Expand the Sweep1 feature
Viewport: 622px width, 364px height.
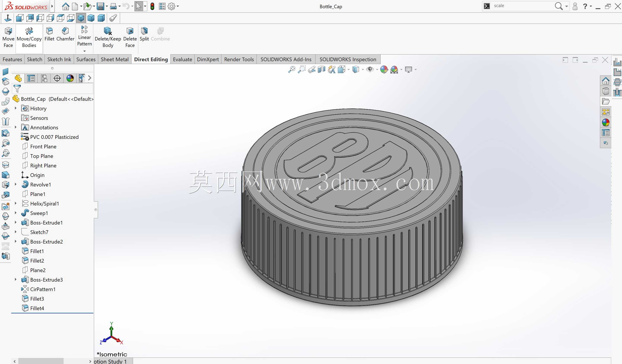click(16, 213)
